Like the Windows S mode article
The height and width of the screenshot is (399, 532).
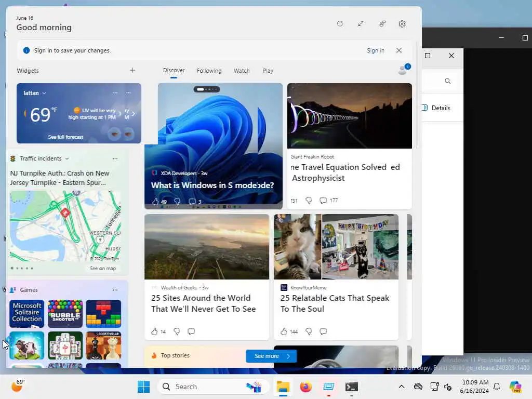155,202
